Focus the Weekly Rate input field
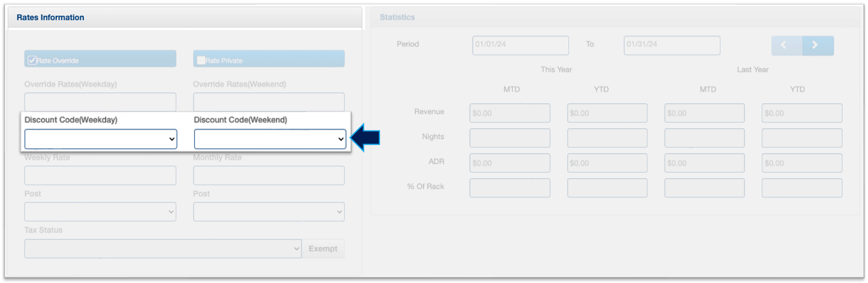Image resolution: width=868 pixels, height=283 pixels. pyautogui.click(x=101, y=175)
